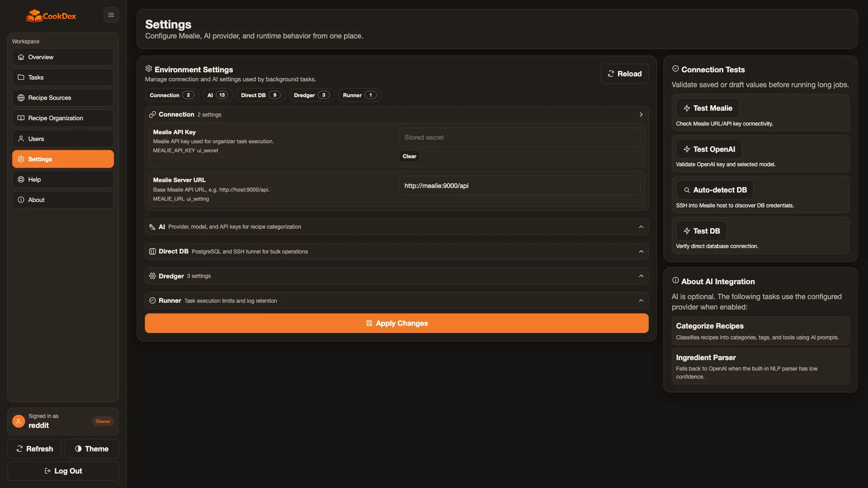The image size is (868, 488).
Task: Click the Connection link icon in section header
Action: click(x=152, y=114)
